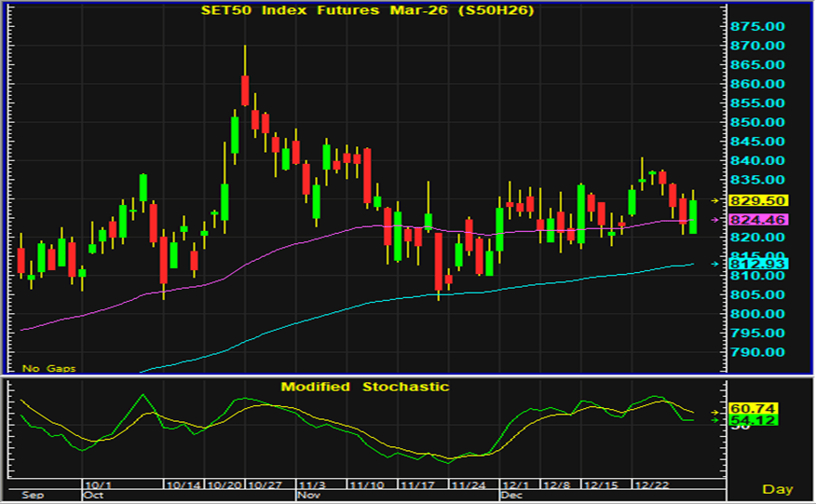This screenshot has width=816, height=504.
Task: Click the Day timeframe label
Action: click(x=778, y=489)
